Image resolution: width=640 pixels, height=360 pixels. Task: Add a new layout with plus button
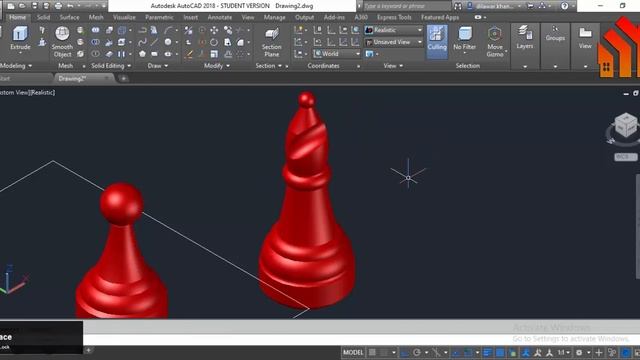[89, 350]
